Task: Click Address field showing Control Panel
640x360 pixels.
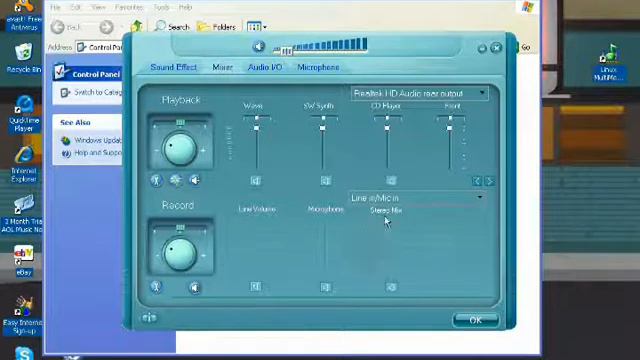Action: coord(99,47)
